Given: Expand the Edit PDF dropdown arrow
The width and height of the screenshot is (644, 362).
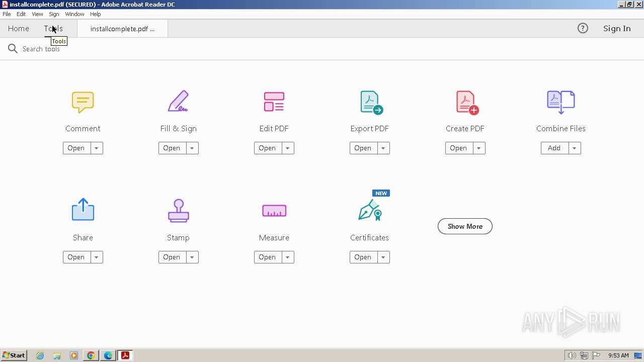Looking at the screenshot, I should click(x=287, y=148).
